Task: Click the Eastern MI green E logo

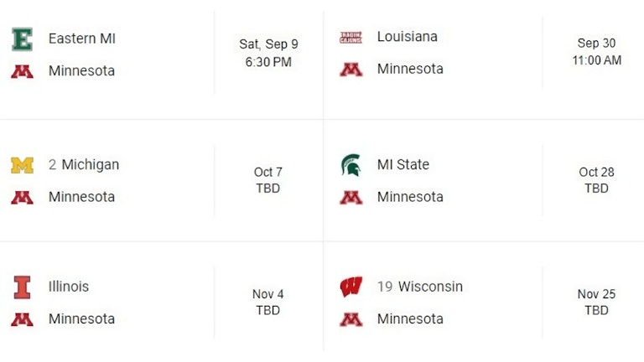Action: click(x=22, y=39)
